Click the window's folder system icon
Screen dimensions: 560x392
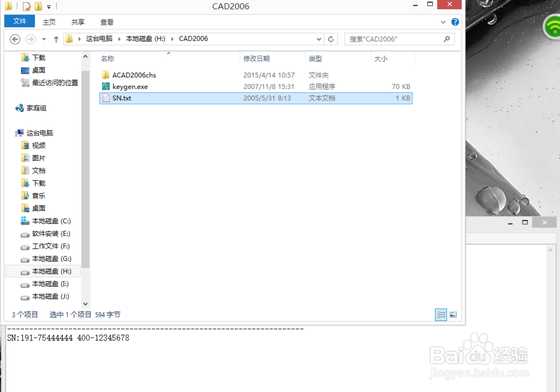pyautogui.click(x=8, y=6)
